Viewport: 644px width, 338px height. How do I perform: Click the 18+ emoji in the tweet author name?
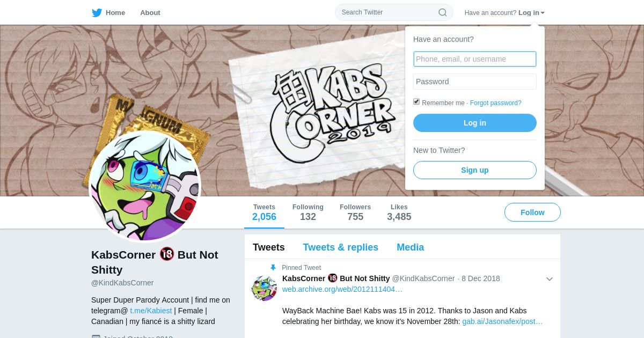coord(333,278)
